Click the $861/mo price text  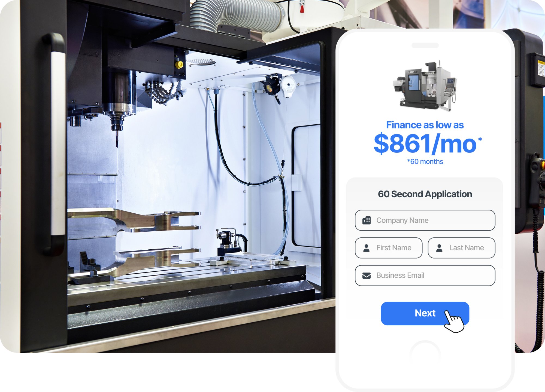pos(425,144)
